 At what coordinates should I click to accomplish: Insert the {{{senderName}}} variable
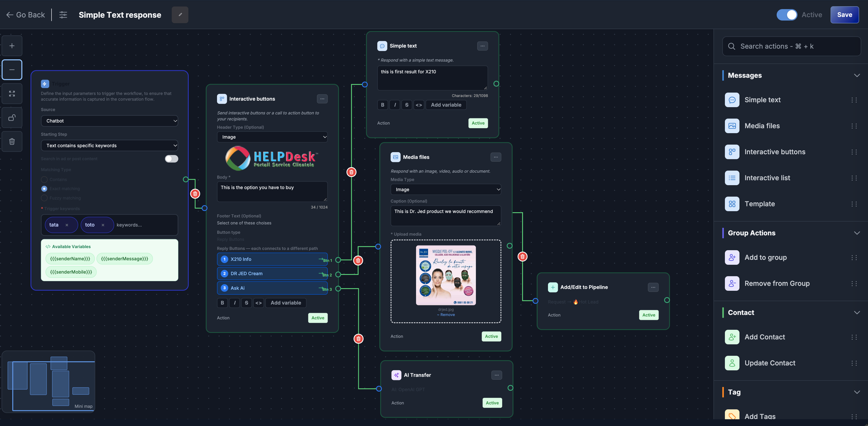point(70,259)
